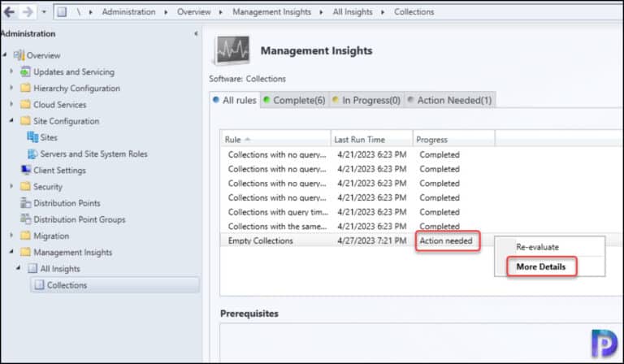Click the breadcrumb root page icon

62,12
